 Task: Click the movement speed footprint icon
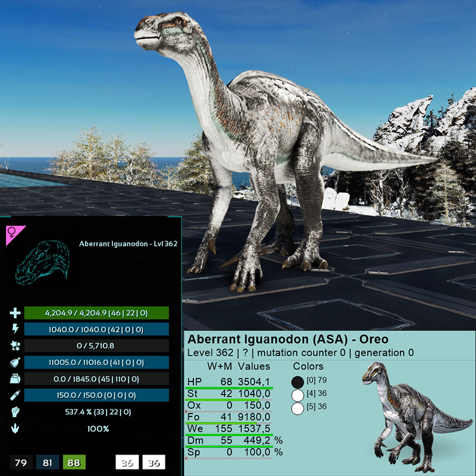coord(15,428)
